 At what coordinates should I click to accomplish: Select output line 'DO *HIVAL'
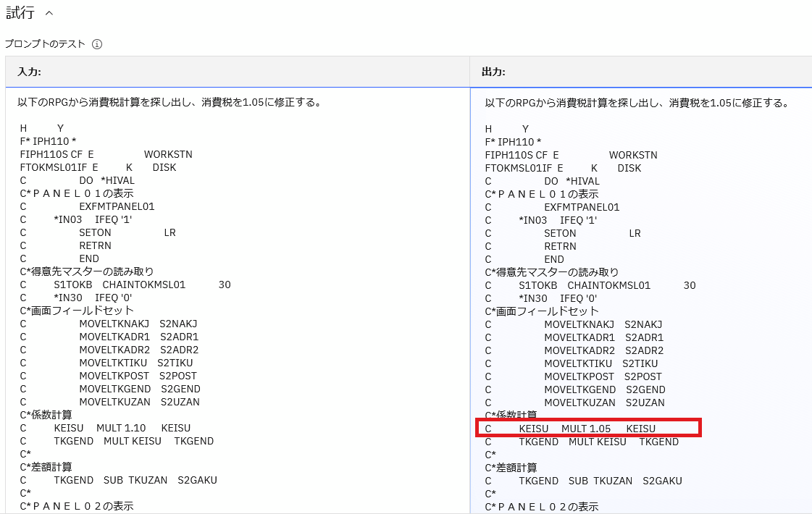[x=543, y=181]
